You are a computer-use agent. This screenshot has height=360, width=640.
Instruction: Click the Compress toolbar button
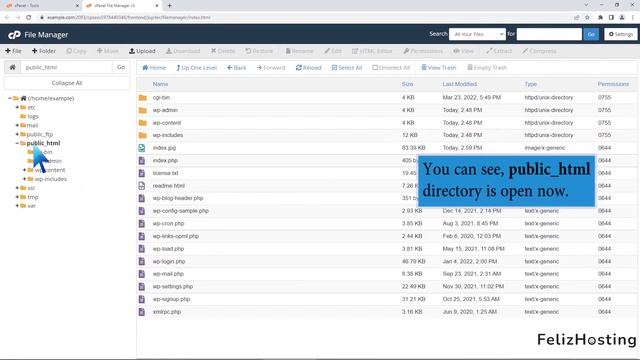[539, 51]
